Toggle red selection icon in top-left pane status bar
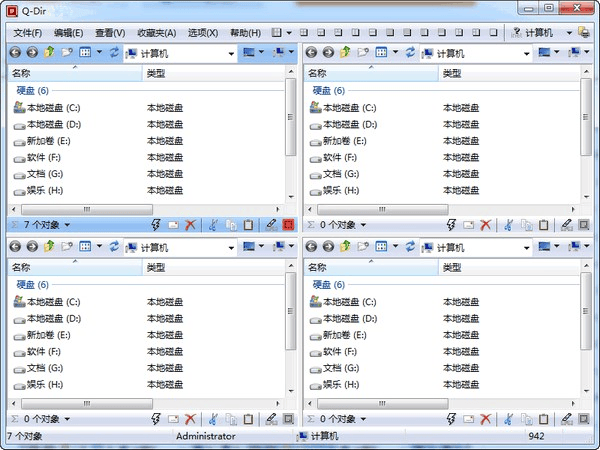The height and width of the screenshot is (450, 600). click(x=288, y=226)
